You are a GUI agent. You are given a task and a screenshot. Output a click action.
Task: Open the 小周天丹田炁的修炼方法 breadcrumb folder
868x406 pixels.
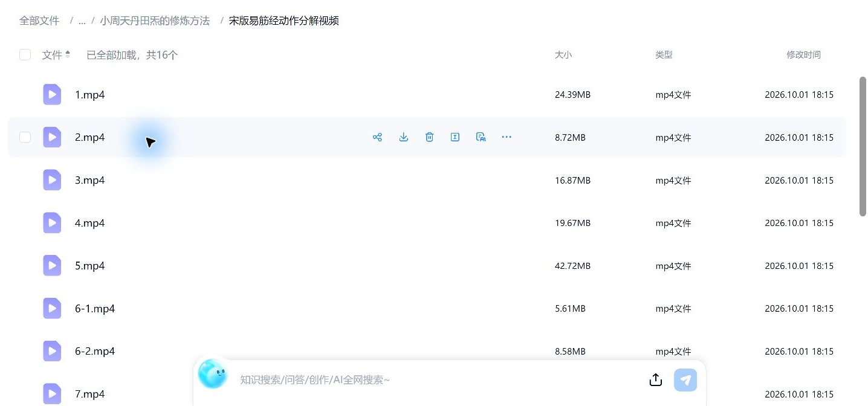click(155, 21)
